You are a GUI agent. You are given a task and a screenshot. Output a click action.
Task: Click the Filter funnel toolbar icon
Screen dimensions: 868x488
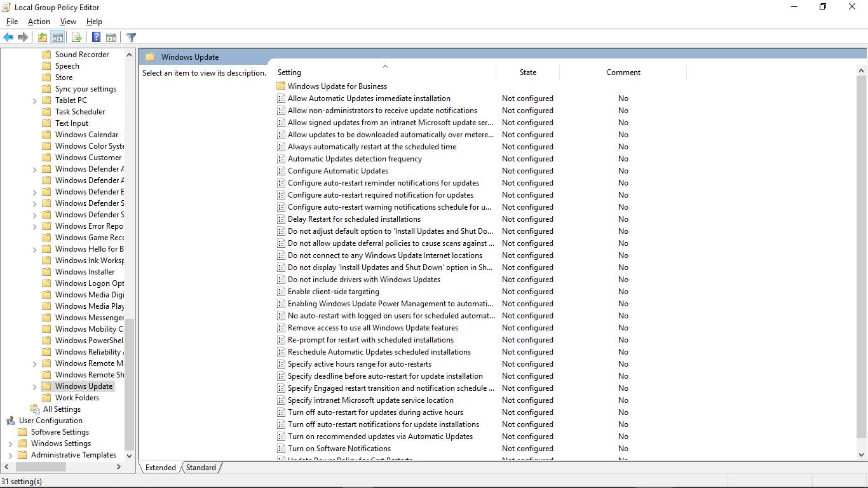tap(131, 37)
